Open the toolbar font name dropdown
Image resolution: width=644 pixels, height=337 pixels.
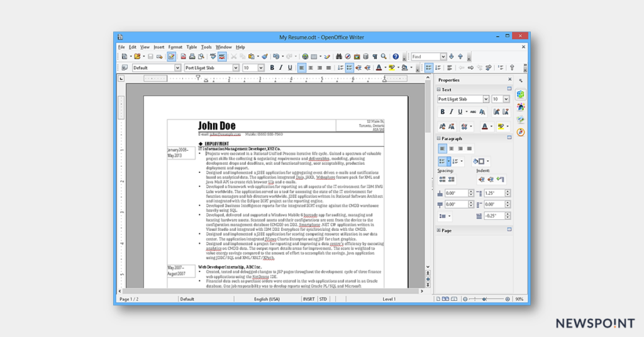[236, 68]
